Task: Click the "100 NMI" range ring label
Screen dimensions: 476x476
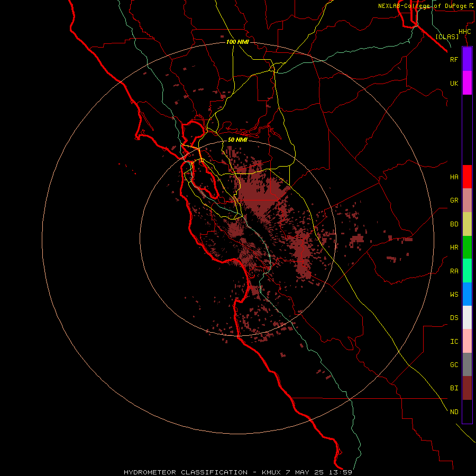Action: (237, 42)
